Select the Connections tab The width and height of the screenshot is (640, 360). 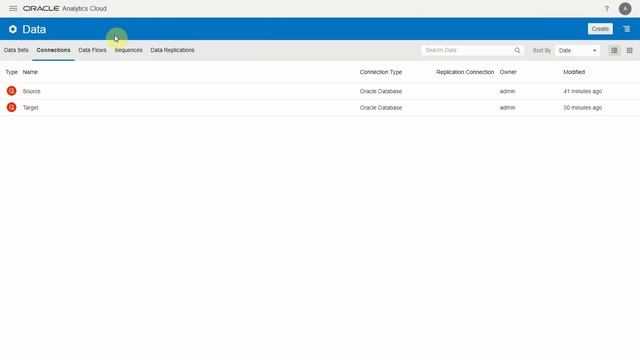(x=53, y=50)
